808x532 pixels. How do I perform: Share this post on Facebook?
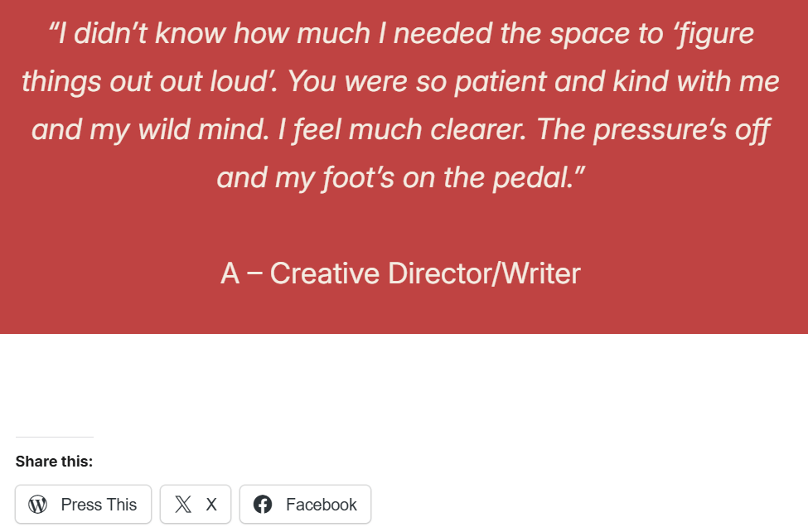click(306, 505)
